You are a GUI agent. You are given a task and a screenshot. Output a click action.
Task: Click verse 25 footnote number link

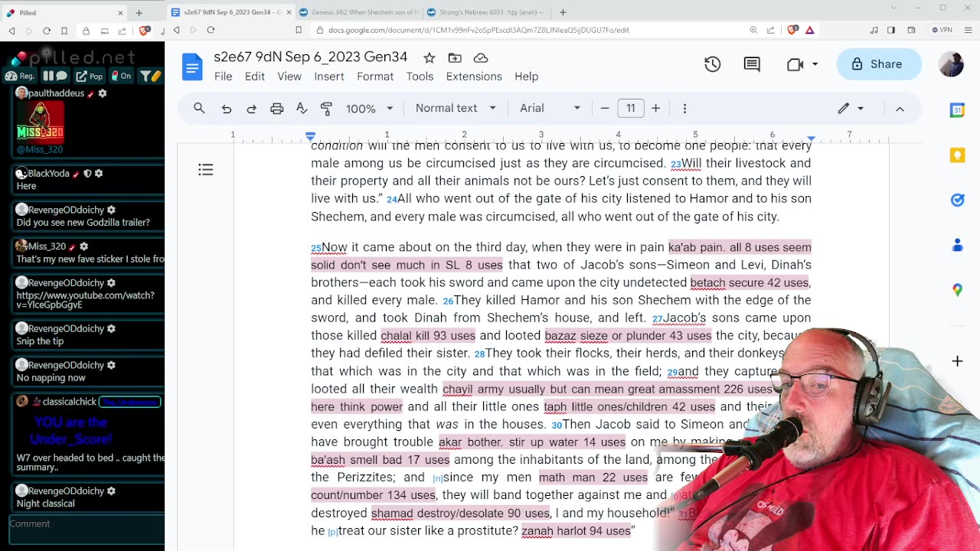[316, 248]
